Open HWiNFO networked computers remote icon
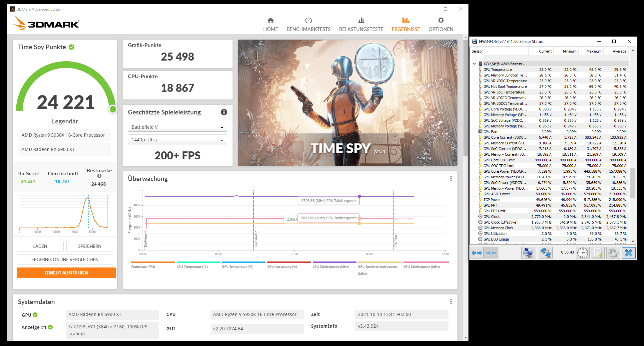 (545, 253)
